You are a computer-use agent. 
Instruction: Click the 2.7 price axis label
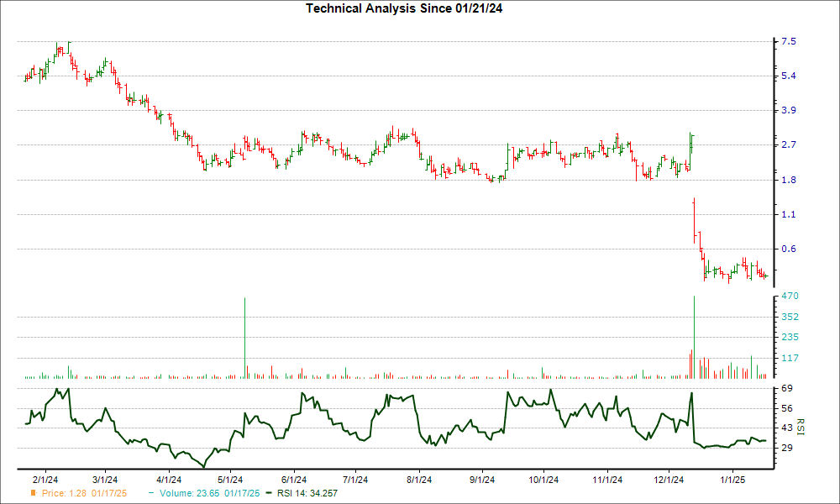[x=789, y=144]
